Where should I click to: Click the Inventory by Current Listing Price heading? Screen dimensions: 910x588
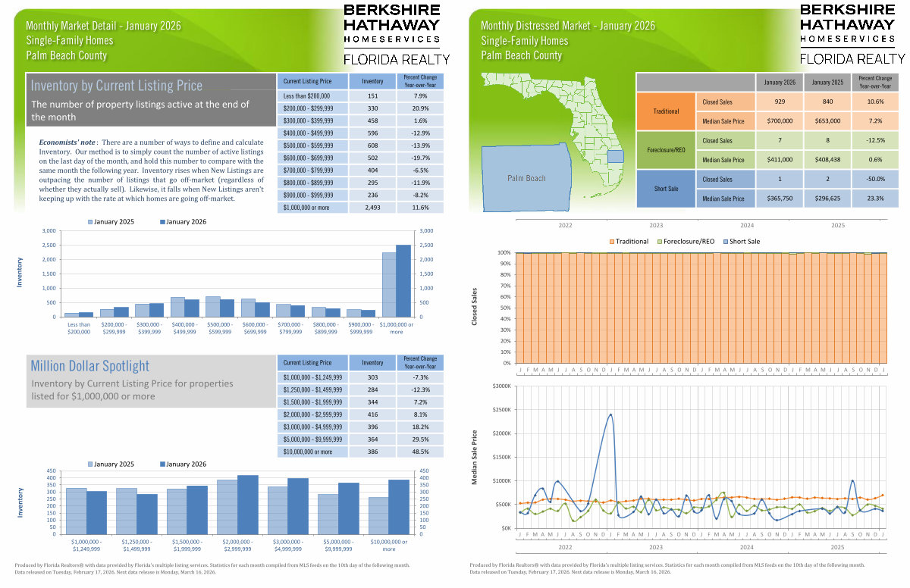(117, 85)
